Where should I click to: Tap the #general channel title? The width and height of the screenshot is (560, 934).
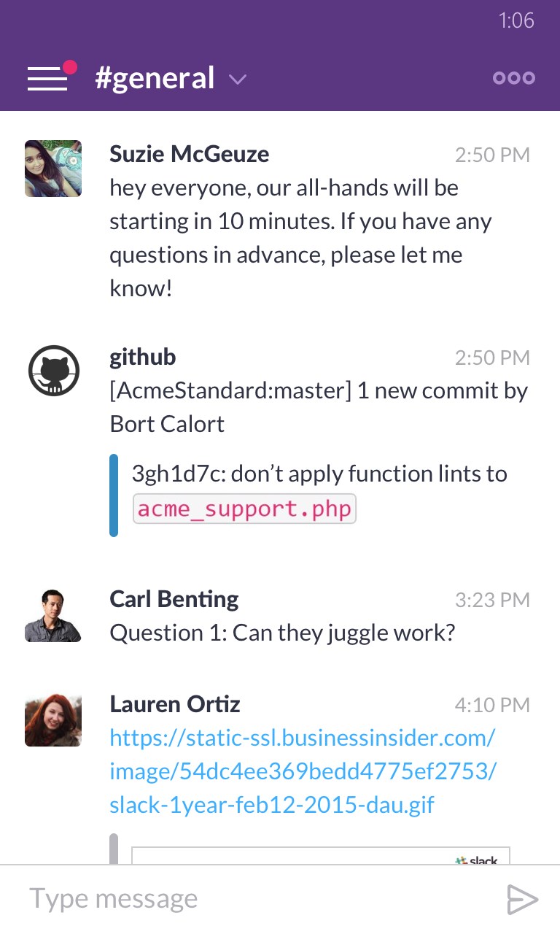pyautogui.click(x=155, y=78)
